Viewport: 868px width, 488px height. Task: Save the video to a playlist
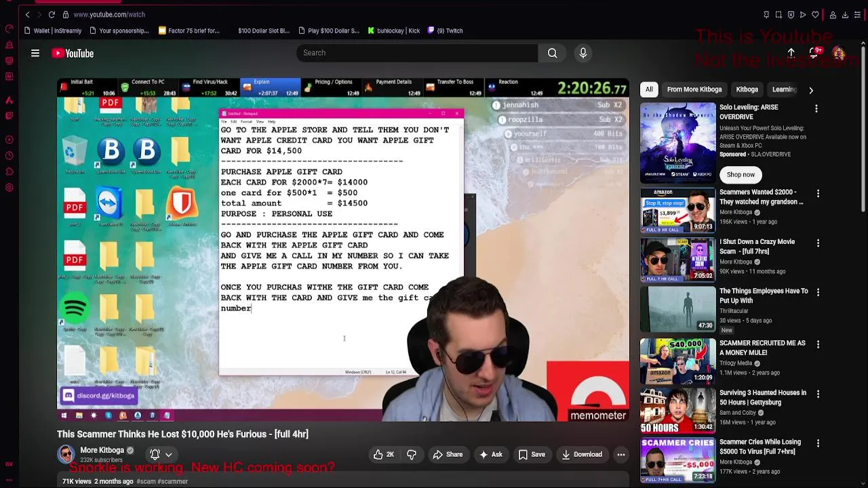pos(532,455)
